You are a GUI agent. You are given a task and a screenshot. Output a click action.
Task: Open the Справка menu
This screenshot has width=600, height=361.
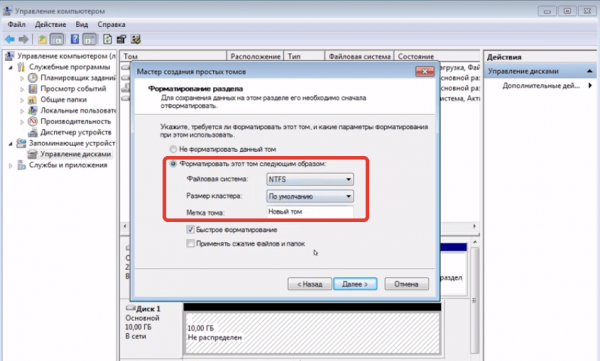[x=111, y=25]
